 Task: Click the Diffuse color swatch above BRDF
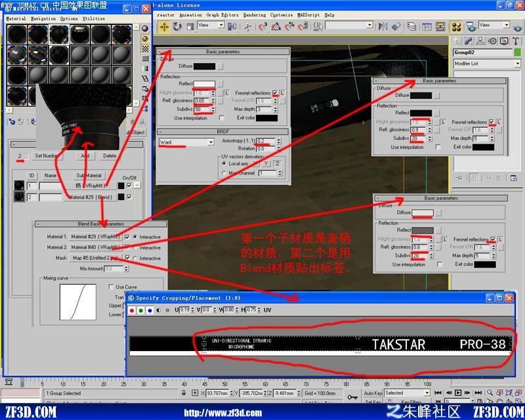coord(204,66)
